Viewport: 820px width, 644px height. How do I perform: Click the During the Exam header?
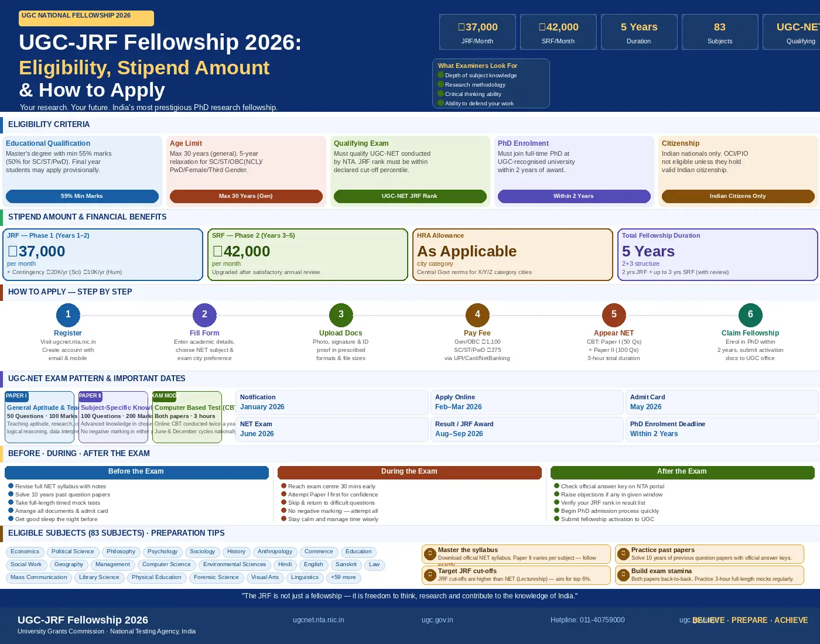(x=409, y=472)
